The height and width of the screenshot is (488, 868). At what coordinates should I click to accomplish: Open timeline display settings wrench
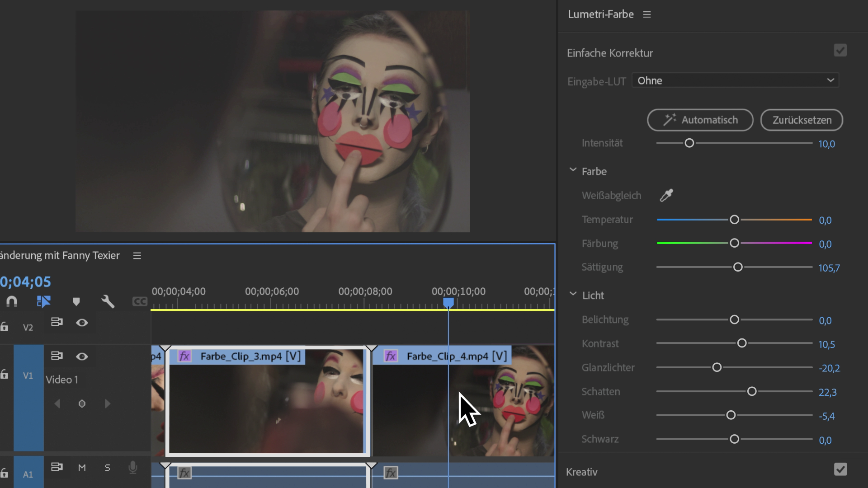(x=108, y=301)
